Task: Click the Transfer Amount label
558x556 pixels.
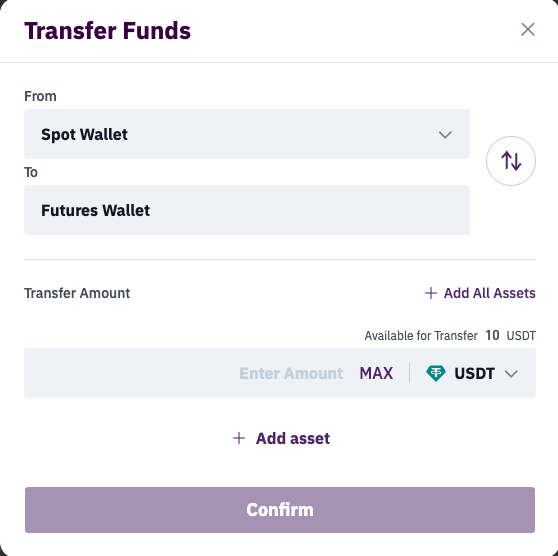Action: coord(77,293)
